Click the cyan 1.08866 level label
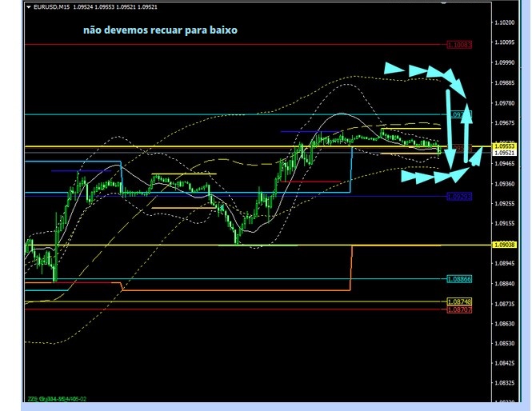The width and height of the screenshot is (532, 411). pos(459,279)
